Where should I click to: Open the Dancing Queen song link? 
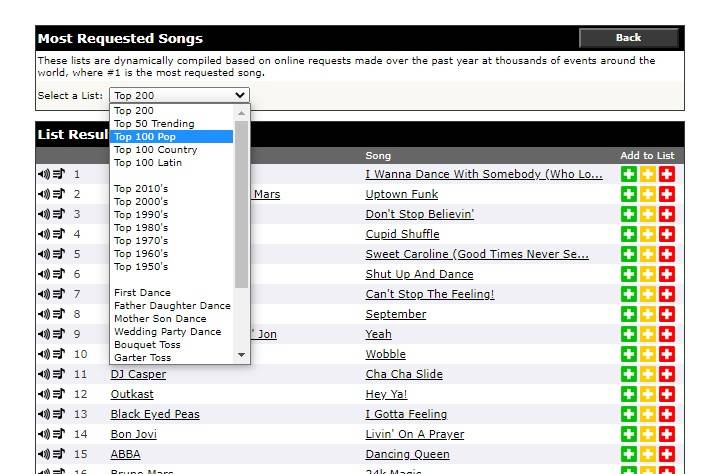[x=407, y=454]
